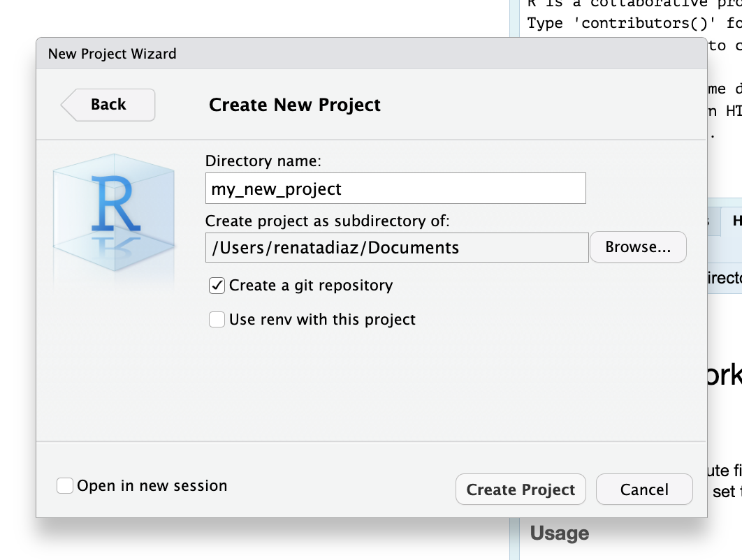
Task: Cancel the New Project Wizard
Action: pos(643,489)
